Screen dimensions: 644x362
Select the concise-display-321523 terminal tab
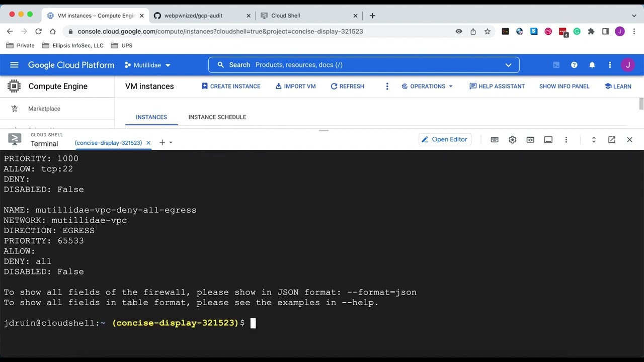click(x=108, y=143)
